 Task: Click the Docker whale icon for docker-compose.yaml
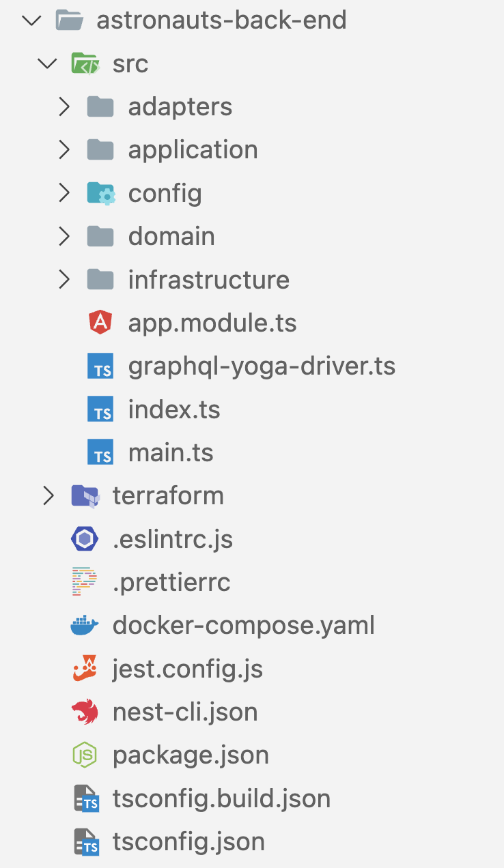[x=85, y=625]
